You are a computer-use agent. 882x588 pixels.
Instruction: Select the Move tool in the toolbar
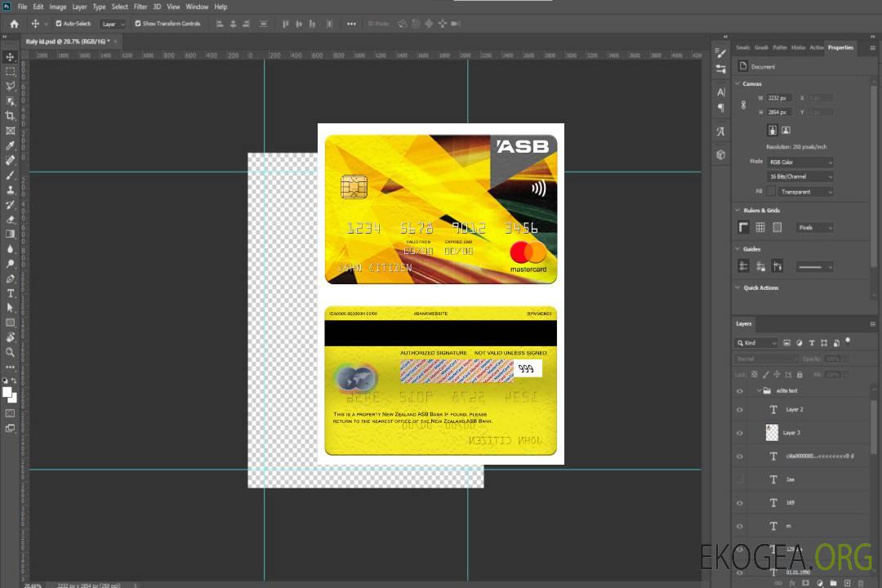click(x=10, y=57)
